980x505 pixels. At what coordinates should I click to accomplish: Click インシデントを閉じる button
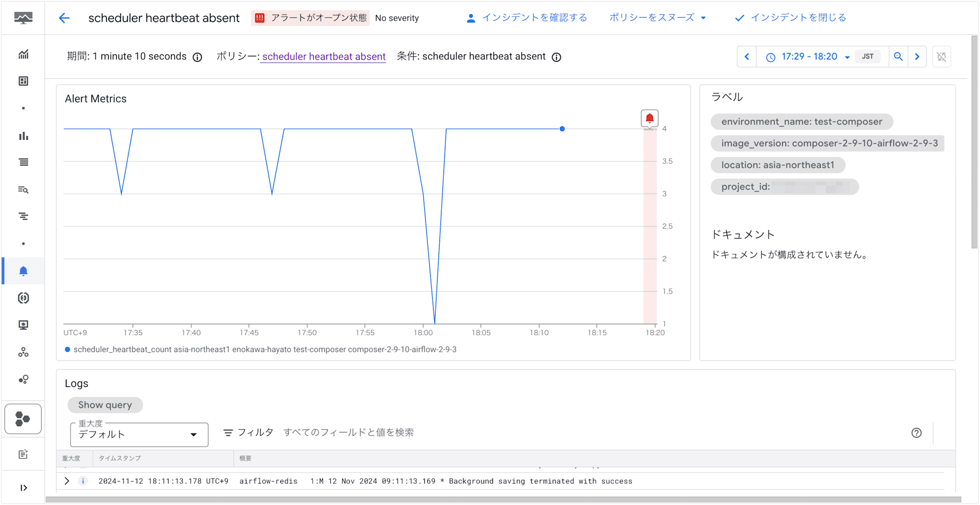[790, 18]
